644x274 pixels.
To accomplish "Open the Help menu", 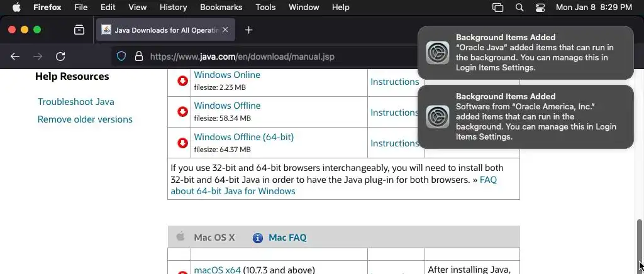I will coord(340,7).
